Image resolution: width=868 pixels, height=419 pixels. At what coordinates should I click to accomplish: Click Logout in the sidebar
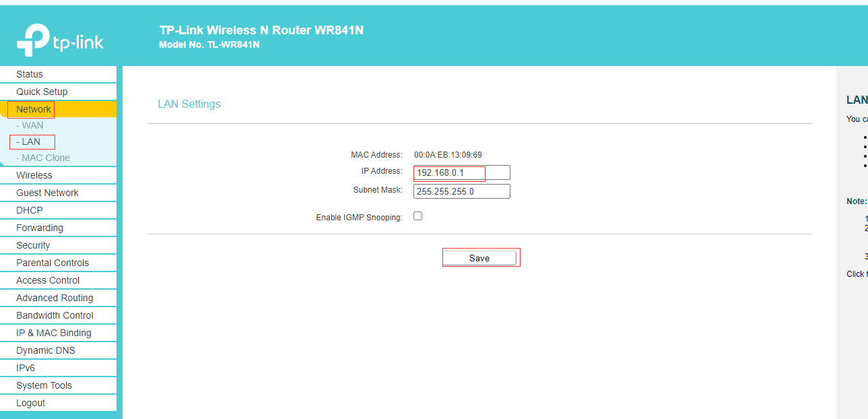tap(59, 403)
